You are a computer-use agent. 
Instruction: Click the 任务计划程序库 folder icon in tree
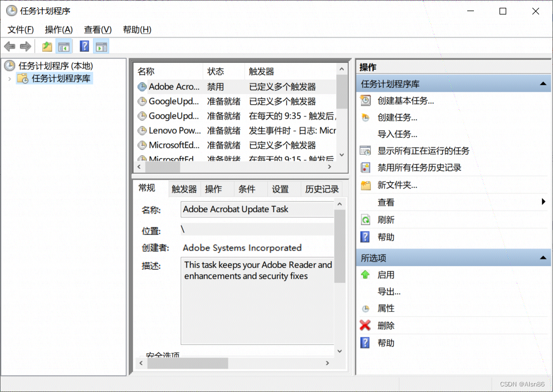tap(23, 79)
